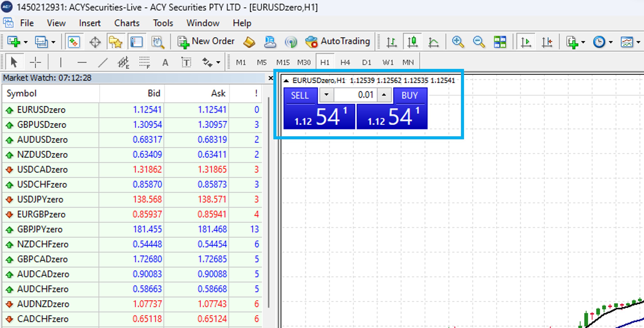Select the Fibonacci retracement tool
The width and height of the screenshot is (644, 328).
(145, 62)
